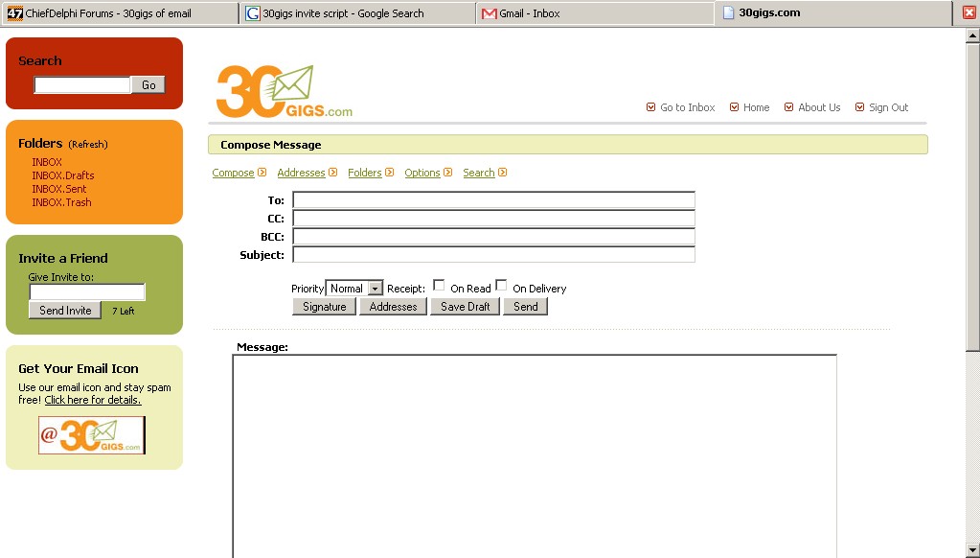Click the Go search button

pyautogui.click(x=148, y=85)
